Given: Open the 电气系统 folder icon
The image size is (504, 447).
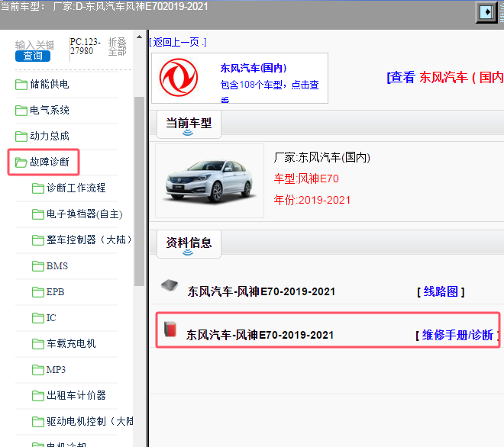Looking at the screenshot, I should click(x=21, y=111).
